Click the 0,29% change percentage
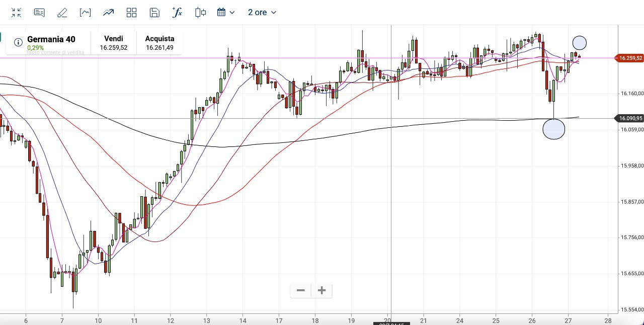644x325 pixels. pyautogui.click(x=35, y=48)
